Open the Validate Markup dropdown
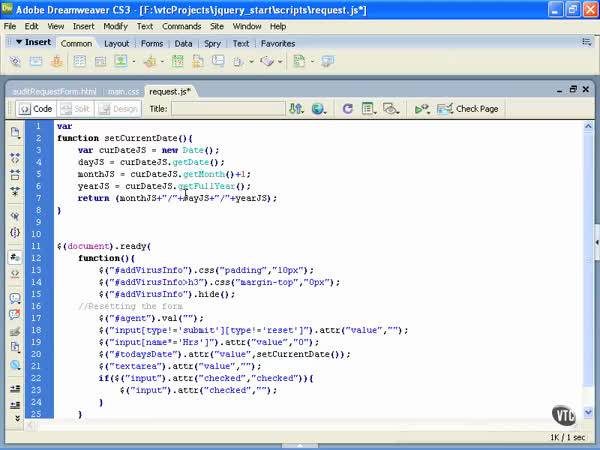The height and width of the screenshot is (450, 600). (x=427, y=108)
